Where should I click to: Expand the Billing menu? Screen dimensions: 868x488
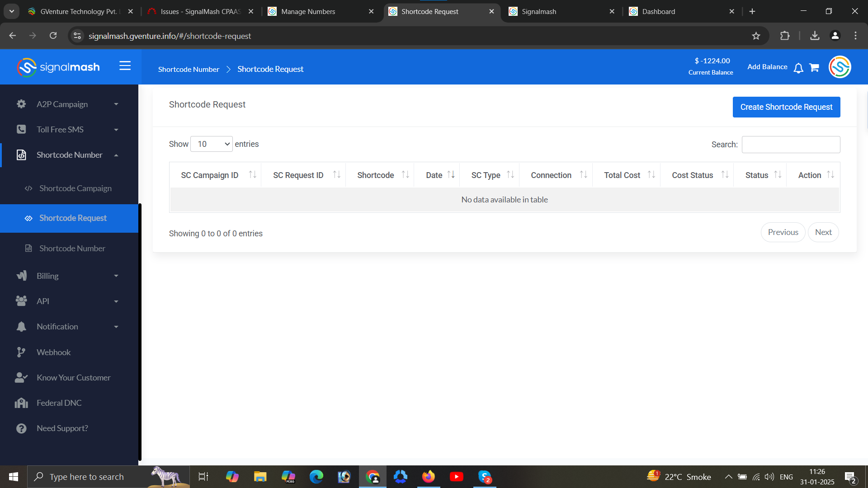point(116,276)
